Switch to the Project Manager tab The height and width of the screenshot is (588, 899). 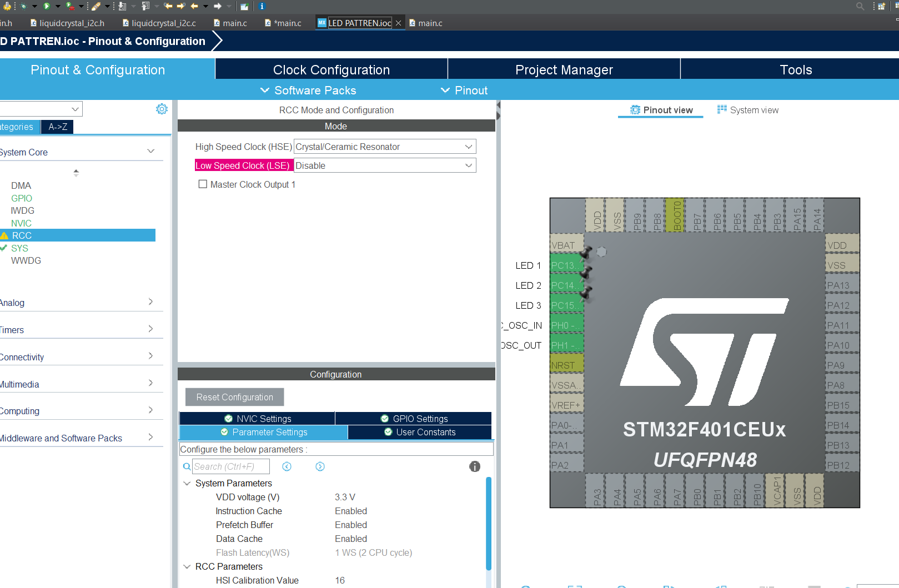click(x=564, y=69)
